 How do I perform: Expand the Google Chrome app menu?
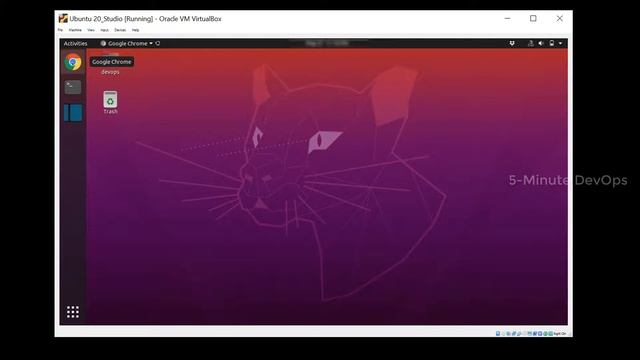(127, 43)
